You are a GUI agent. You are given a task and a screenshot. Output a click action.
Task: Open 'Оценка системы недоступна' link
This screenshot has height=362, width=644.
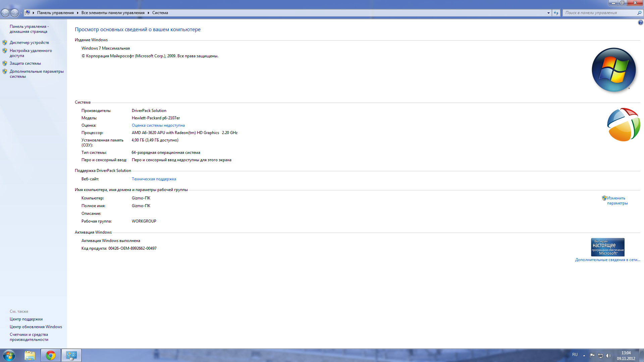point(158,125)
